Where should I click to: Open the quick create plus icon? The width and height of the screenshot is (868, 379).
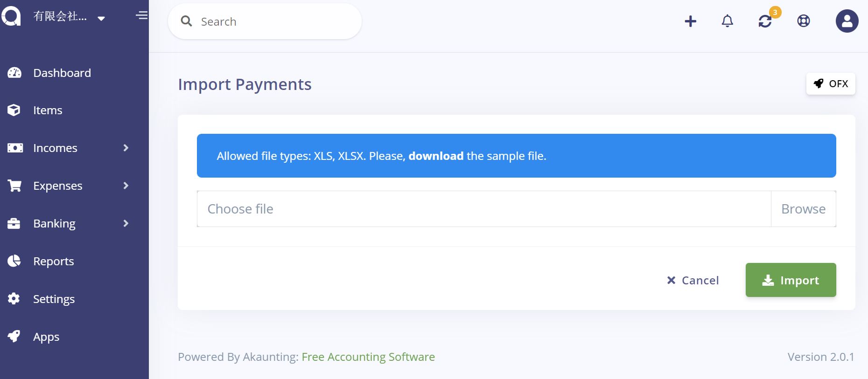point(690,21)
